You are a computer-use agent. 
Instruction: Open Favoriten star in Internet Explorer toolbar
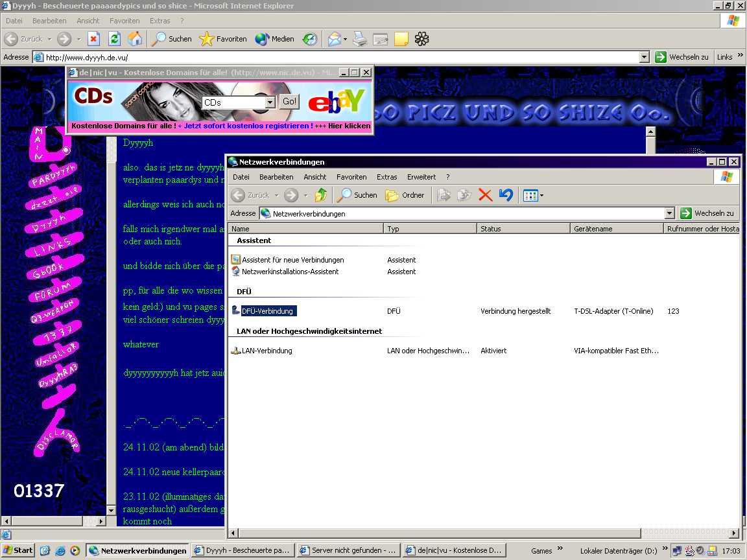coord(223,39)
